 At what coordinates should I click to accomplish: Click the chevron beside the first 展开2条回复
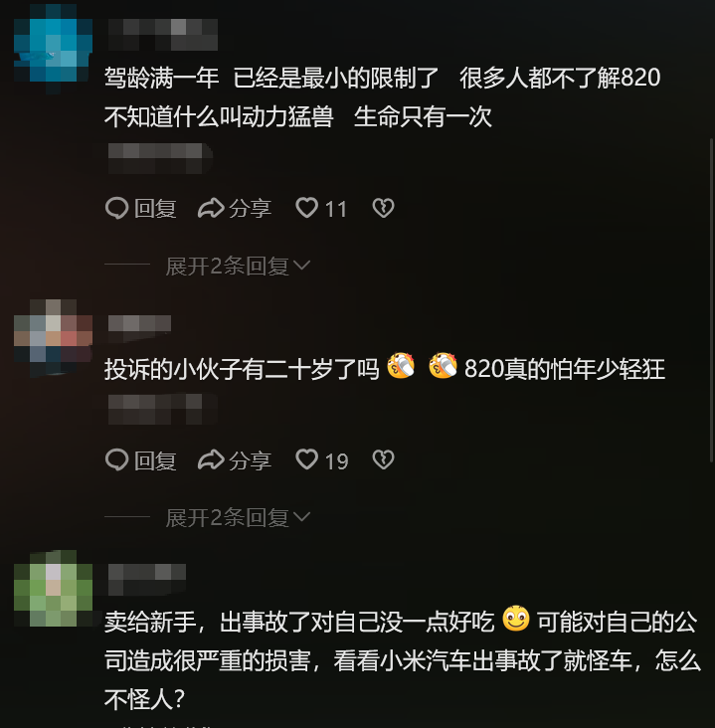click(301, 266)
